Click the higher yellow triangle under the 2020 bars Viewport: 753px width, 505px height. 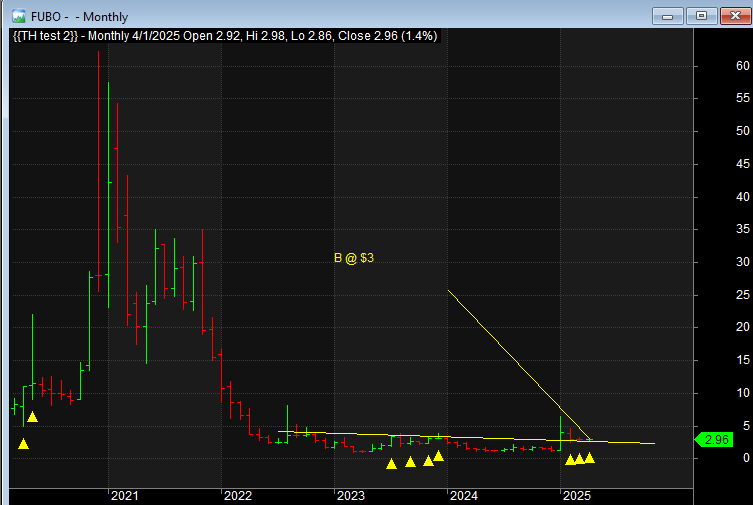pyautogui.click(x=32, y=417)
